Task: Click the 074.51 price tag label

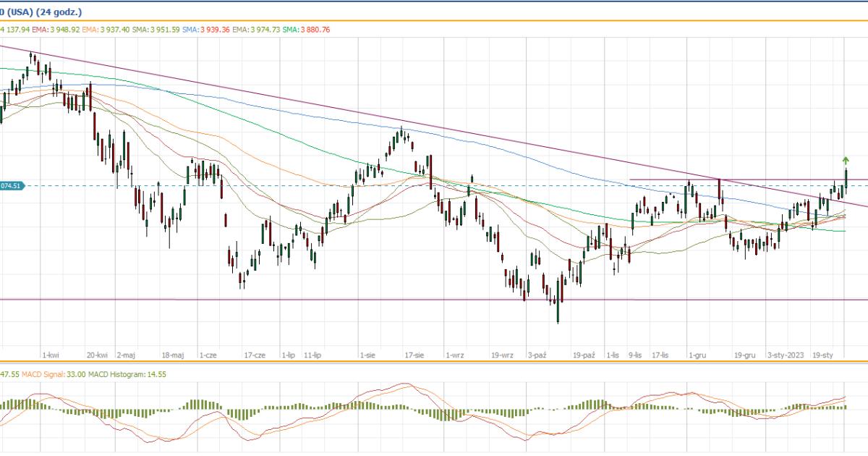Action: pyautogui.click(x=12, y=186)
